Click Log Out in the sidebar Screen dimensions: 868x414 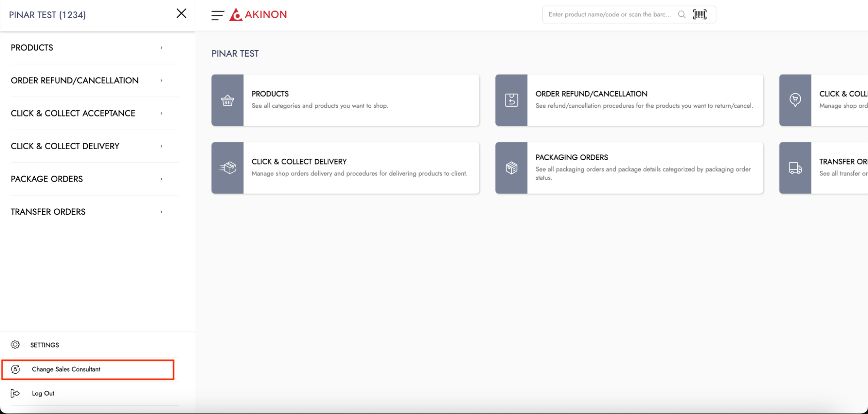pos(43,394)
